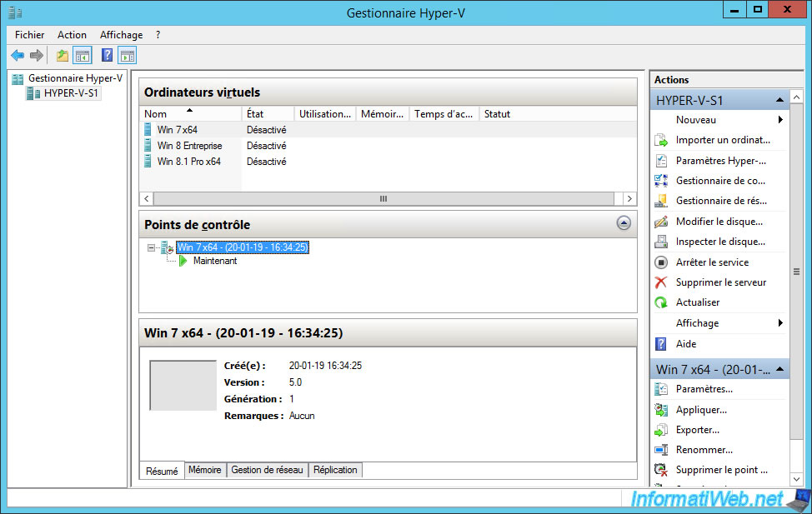Screen dimensions: 812x514
Task: Switch to the Gestion de réseau tab
Action: pyautogui.click(x=268, y=470)
